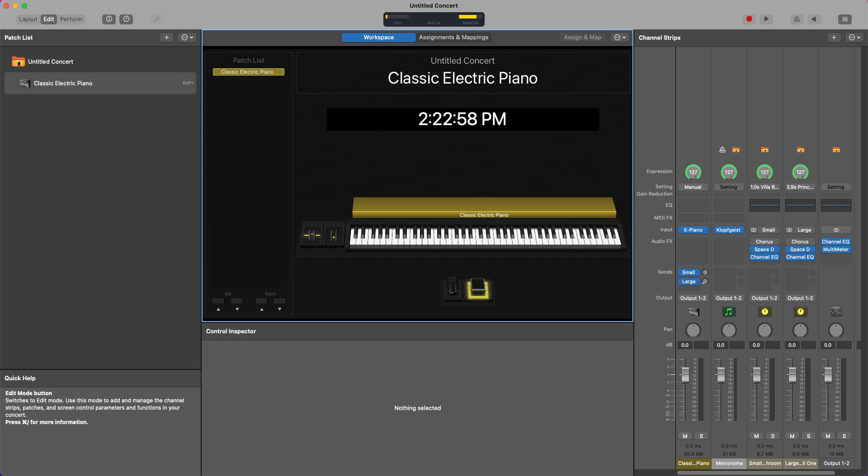868x476 pixels.
Task: Click the Quick Help question mark button
Action: (126, 19)
